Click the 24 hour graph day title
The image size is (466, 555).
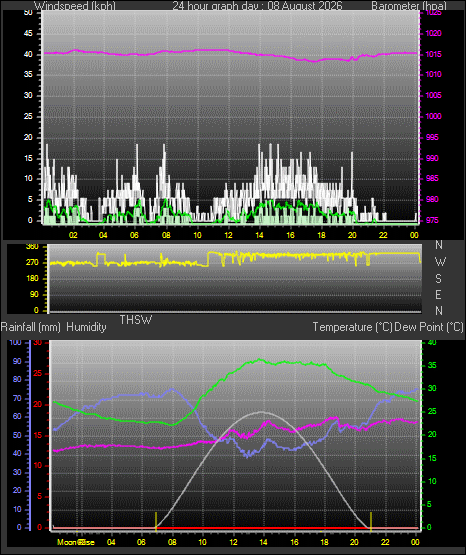[x=257, y=6]
